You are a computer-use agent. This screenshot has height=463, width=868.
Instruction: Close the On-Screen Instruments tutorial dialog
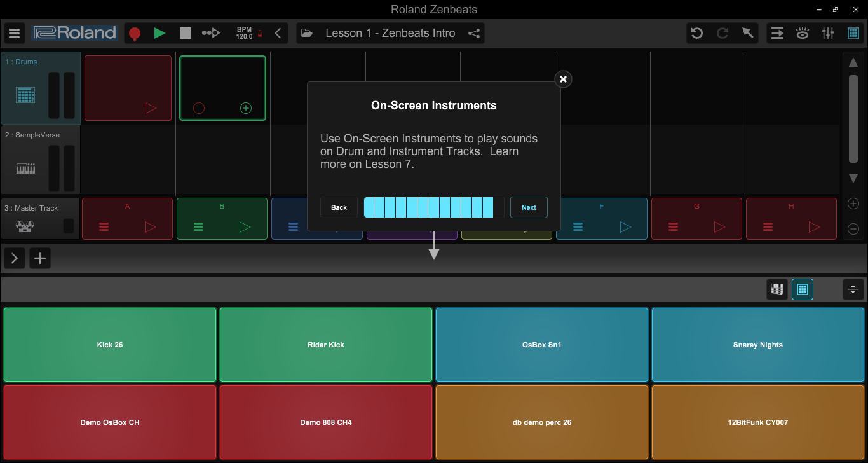tap(563, 79)
